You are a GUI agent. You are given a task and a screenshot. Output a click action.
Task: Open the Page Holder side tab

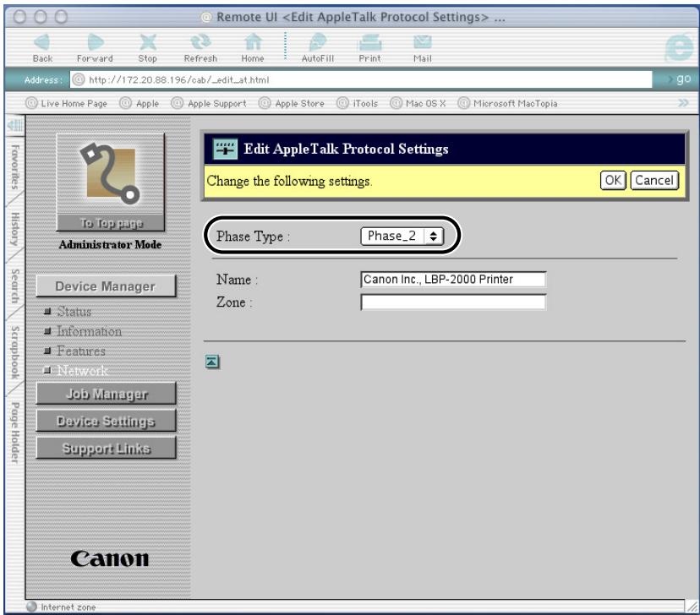[x=15, y=433]
